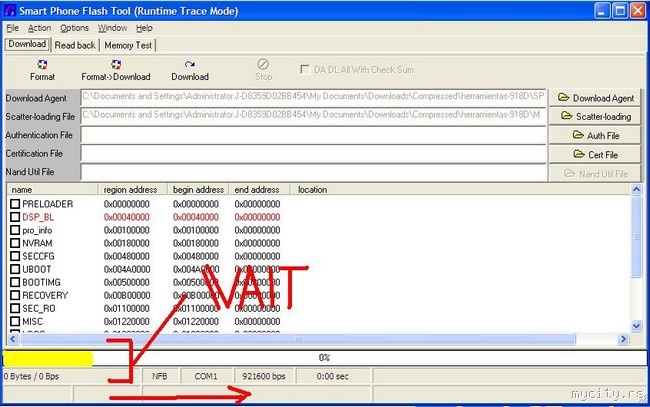Switch to the Memory Test tab

click(128, 45)
